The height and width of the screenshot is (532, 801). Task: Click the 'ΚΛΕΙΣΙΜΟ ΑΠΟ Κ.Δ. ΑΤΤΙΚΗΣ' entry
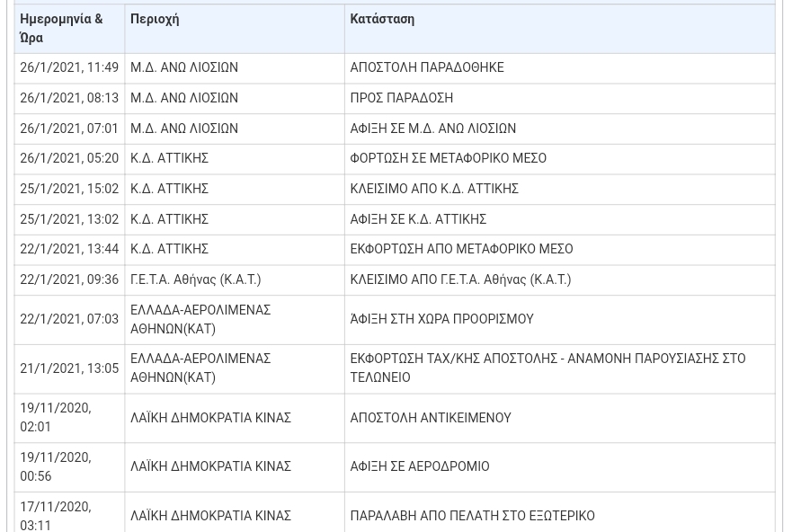(434, 189)
